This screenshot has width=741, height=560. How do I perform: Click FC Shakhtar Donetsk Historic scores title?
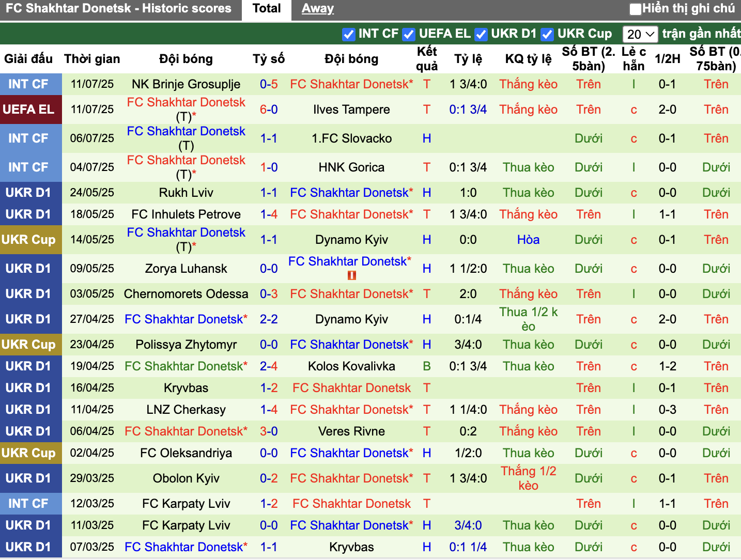(119, 9)
